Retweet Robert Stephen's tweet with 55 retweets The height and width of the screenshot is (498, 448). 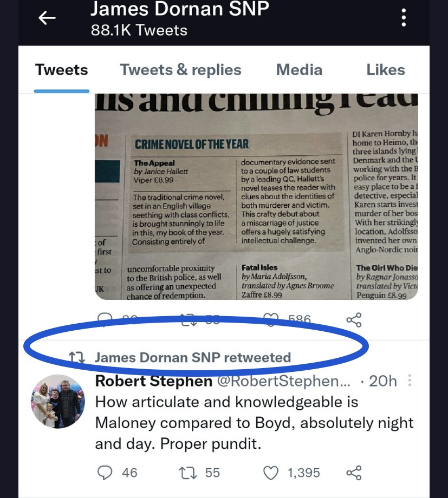[186, 473]
